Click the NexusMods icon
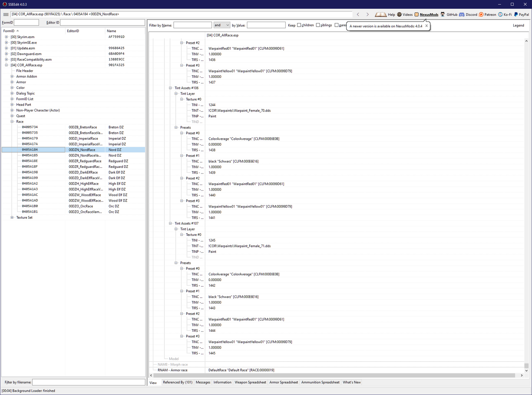This screenshot has width=532, height=395. click(x=416, y=14)
